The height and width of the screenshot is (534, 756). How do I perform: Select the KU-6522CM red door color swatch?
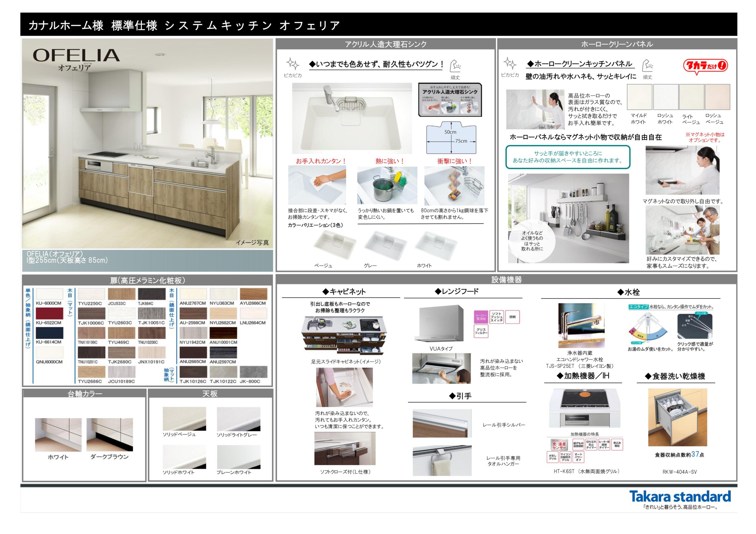tap(49, 314)
